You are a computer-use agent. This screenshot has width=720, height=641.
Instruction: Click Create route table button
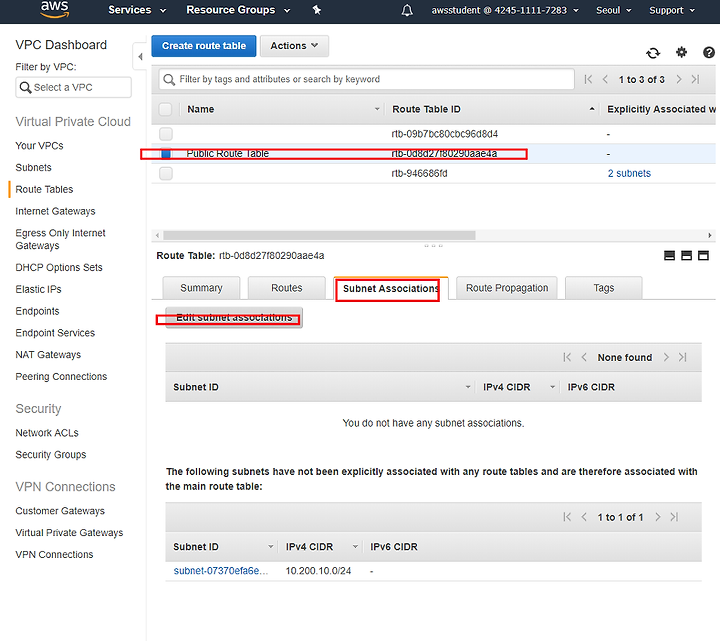204,46
